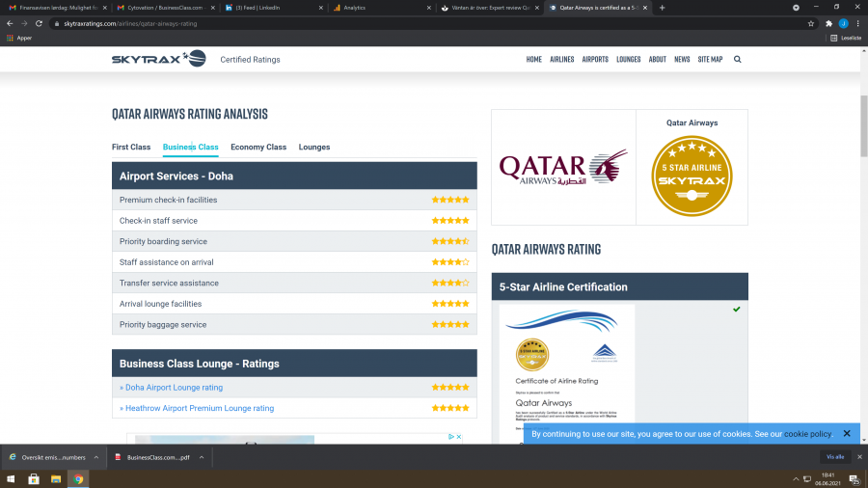868x488 pixels.
Task: Click the Skytrax logo
Action: [x=159, y=59]
